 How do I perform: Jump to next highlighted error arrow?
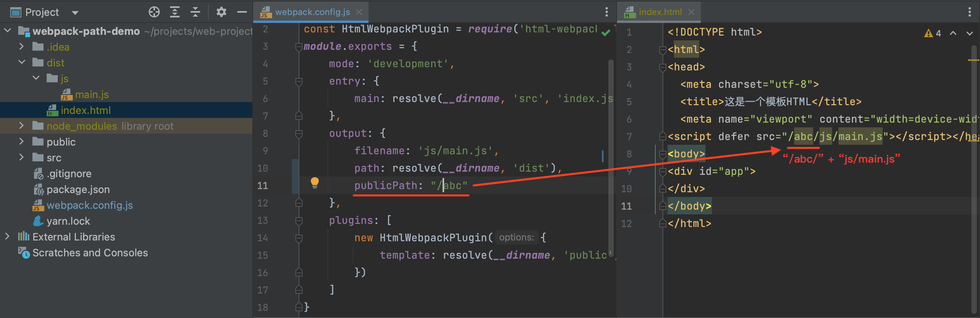[x=970, y=33]
